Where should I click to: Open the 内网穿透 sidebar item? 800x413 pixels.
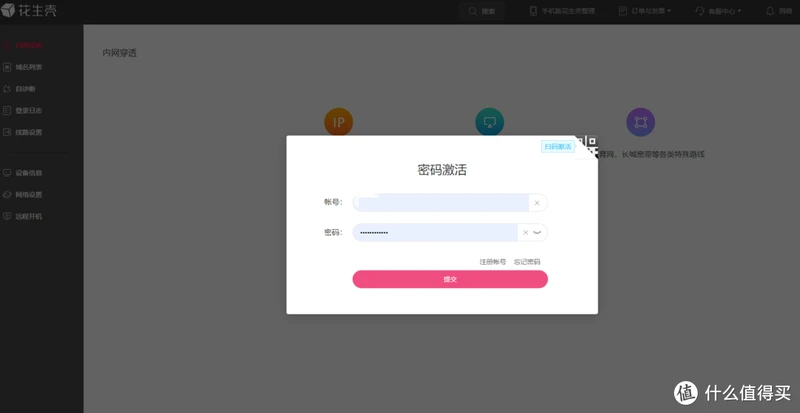tap(23, 45)
